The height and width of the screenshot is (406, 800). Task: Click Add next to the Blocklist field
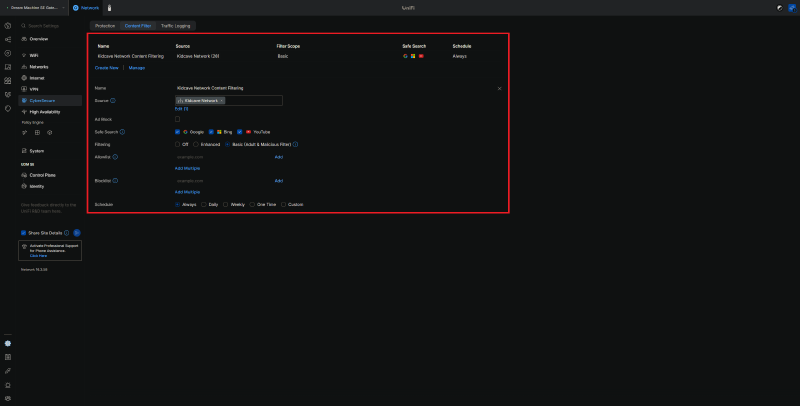(x=279, y=181)
